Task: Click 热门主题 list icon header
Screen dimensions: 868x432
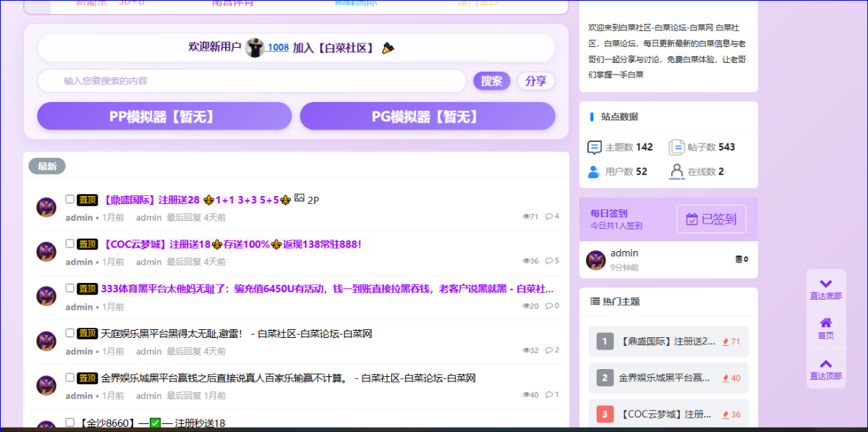Action: (x=595, y=302)
